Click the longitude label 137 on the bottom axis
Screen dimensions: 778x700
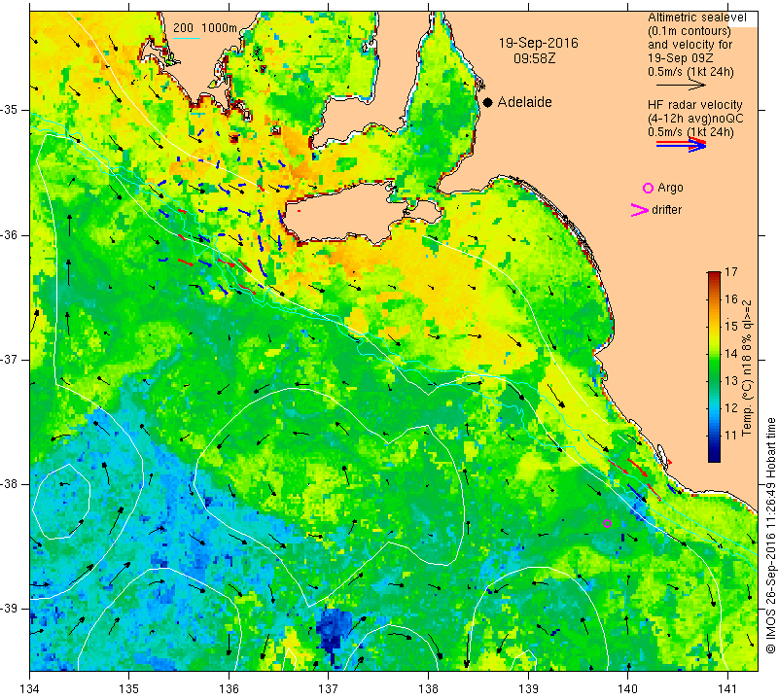tap(329, 689)
